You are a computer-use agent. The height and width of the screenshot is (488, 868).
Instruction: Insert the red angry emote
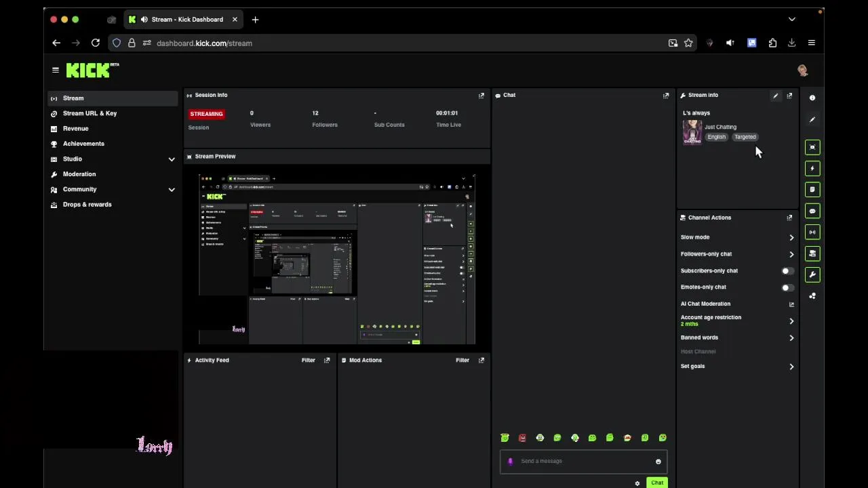pyautogui.click(x=522, y=438)
